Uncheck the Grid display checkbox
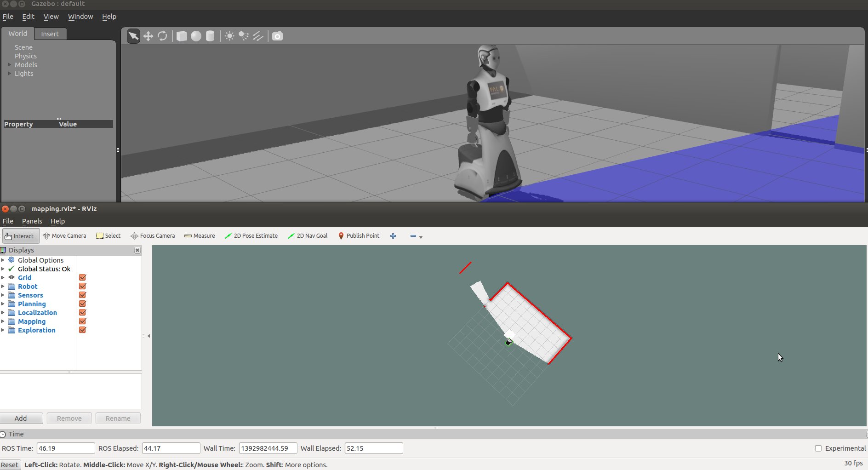The width and height of the screenshot is (868, 470). [x=83, y=278]
